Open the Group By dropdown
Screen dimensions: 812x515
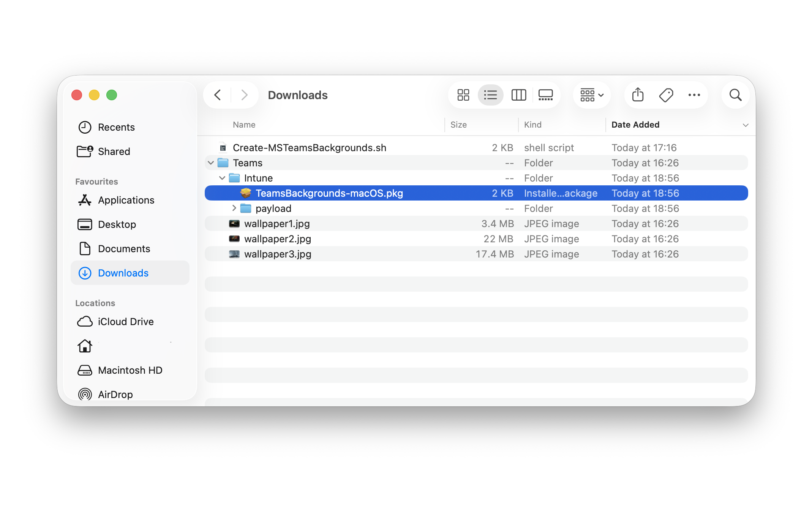592,95
